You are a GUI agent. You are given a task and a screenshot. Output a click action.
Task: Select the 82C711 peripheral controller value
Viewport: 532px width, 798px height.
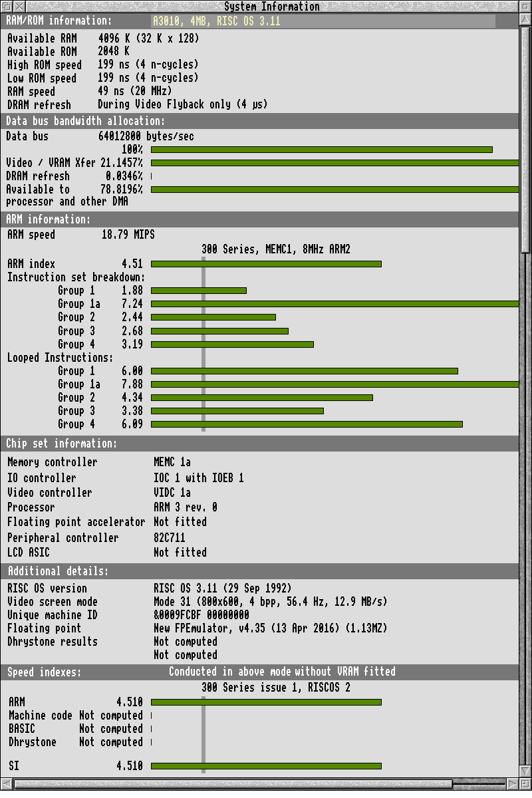pos(170,538)
